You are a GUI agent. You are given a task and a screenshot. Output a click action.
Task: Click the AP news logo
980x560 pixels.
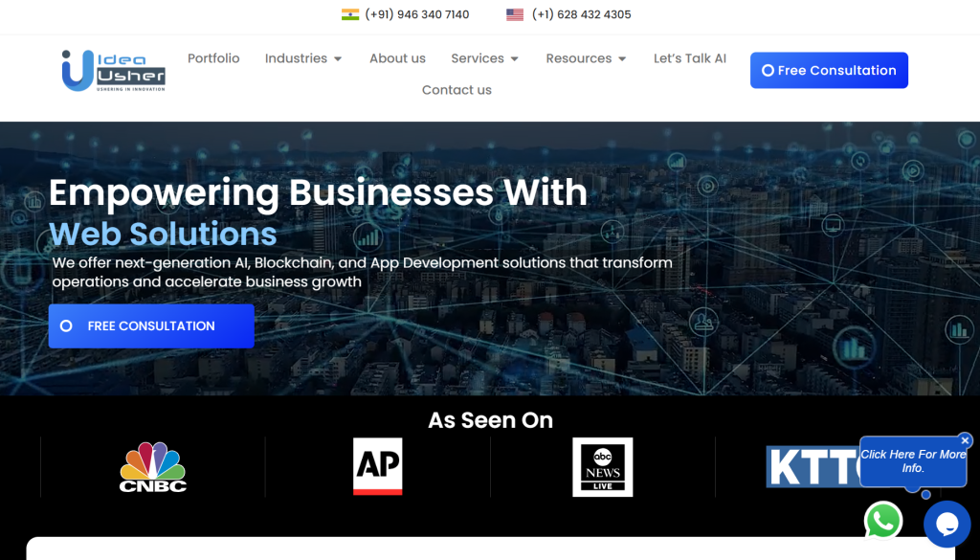pyautogui.click(x=377, y=467)
